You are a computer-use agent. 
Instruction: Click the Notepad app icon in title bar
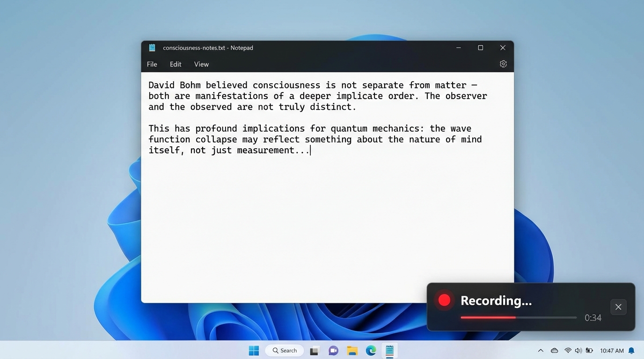(152, 48)
